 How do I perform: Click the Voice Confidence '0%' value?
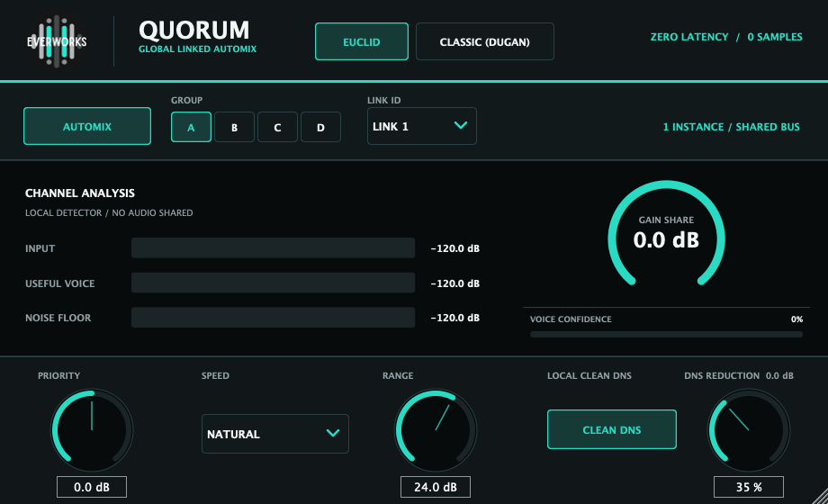click(x=796, y=319)
